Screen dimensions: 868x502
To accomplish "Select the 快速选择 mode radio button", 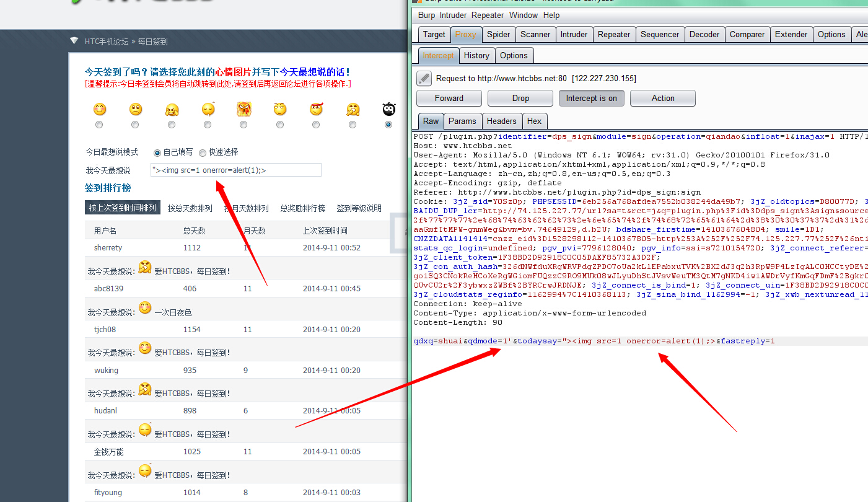I will [x=201, y=152].
